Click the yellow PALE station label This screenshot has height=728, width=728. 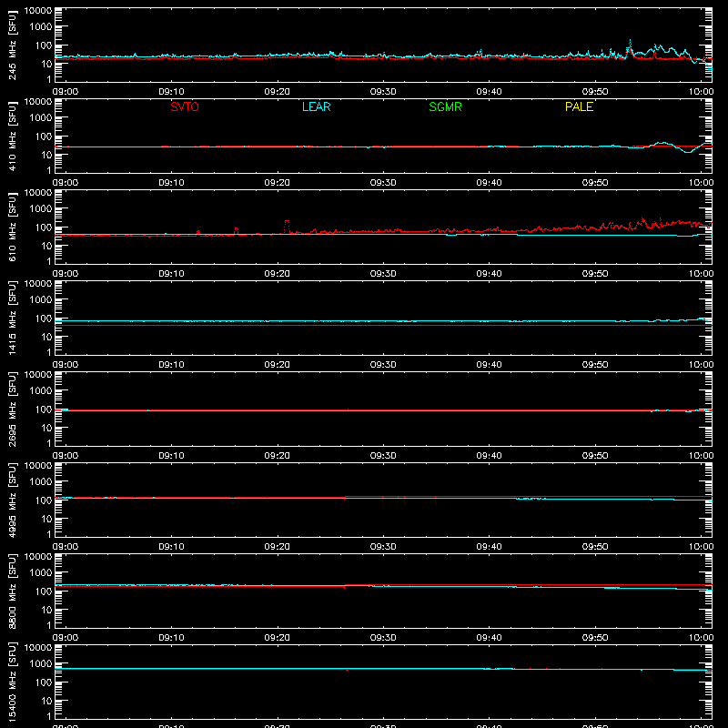click(x=579, y=106)
